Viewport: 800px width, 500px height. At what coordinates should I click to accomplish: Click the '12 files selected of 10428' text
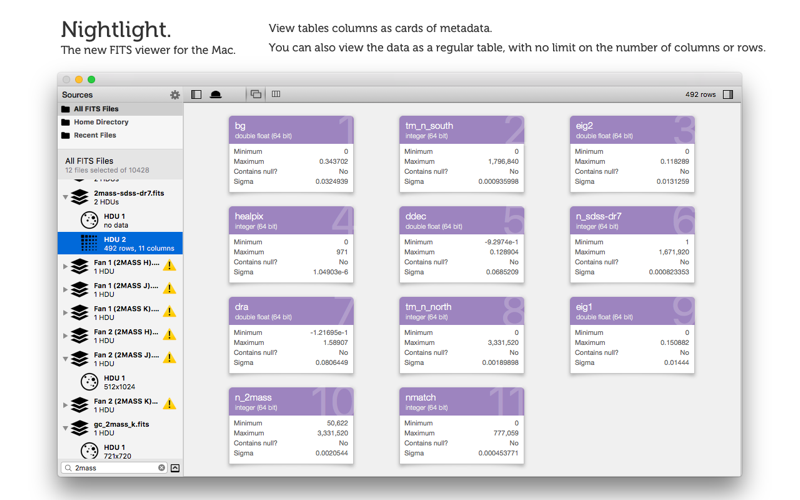click(107, 170)
